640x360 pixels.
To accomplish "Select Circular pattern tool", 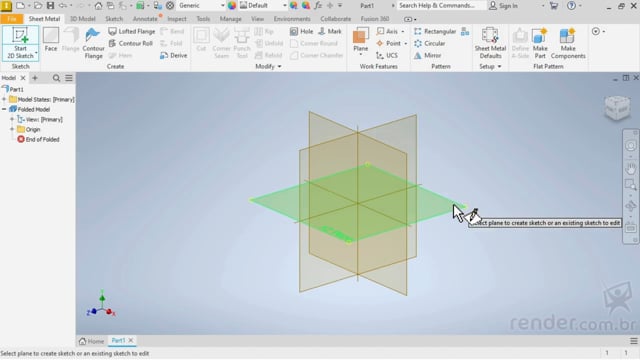I will 429,43.
